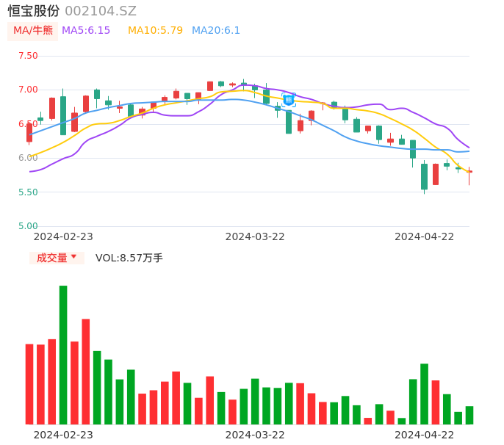Click the 7.50 price axis label
Screen dimensions: 504x445
coord(28,56)
